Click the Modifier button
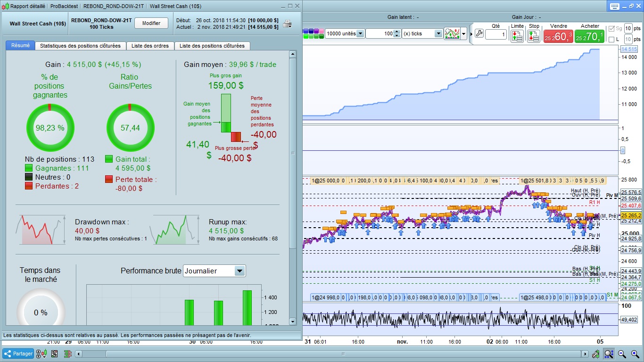Screen dimensions: 644x362 pos(151,23)
